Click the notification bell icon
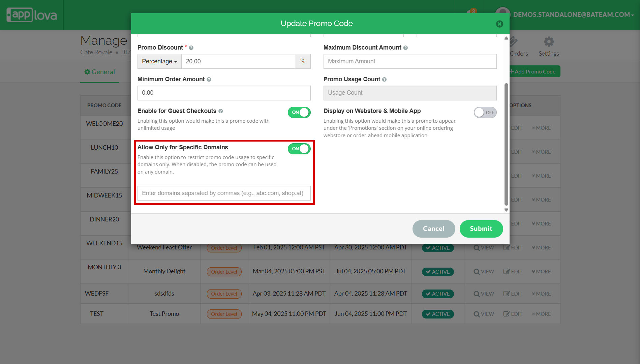Screen dimensions: 640x364 471,13
